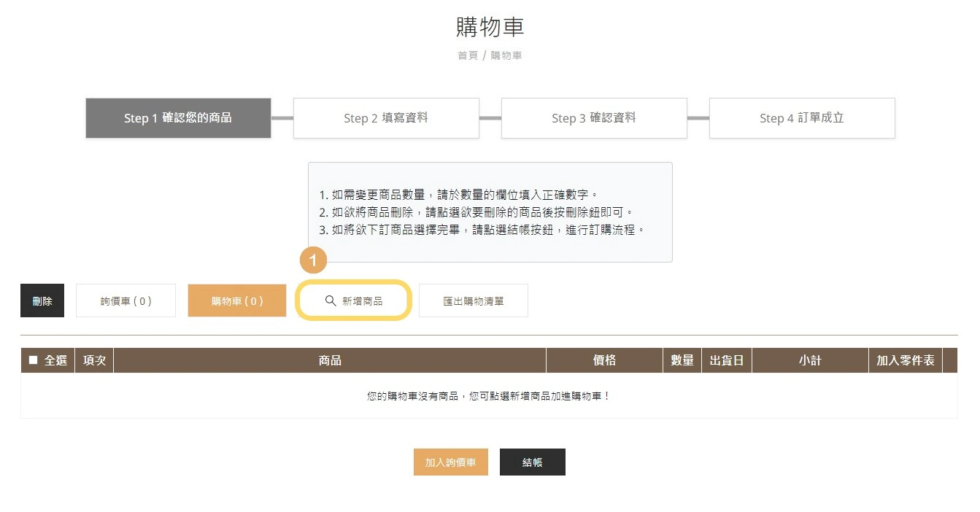Click the 首頁 breadcrumb link

coord(466,55)
